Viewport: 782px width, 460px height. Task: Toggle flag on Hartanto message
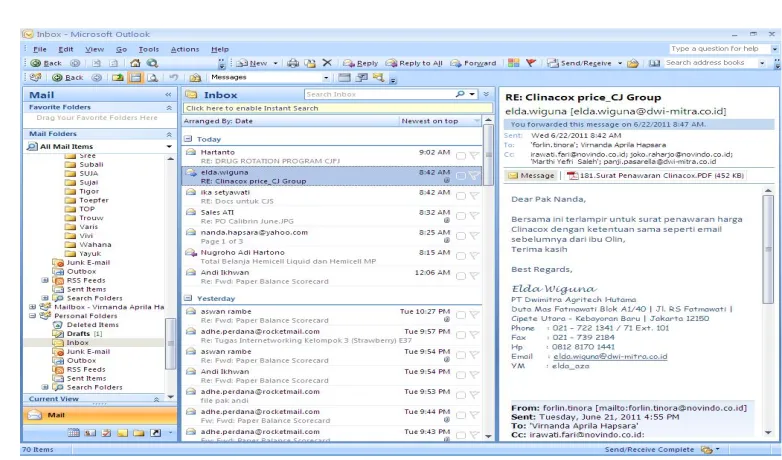coord(474,156)
